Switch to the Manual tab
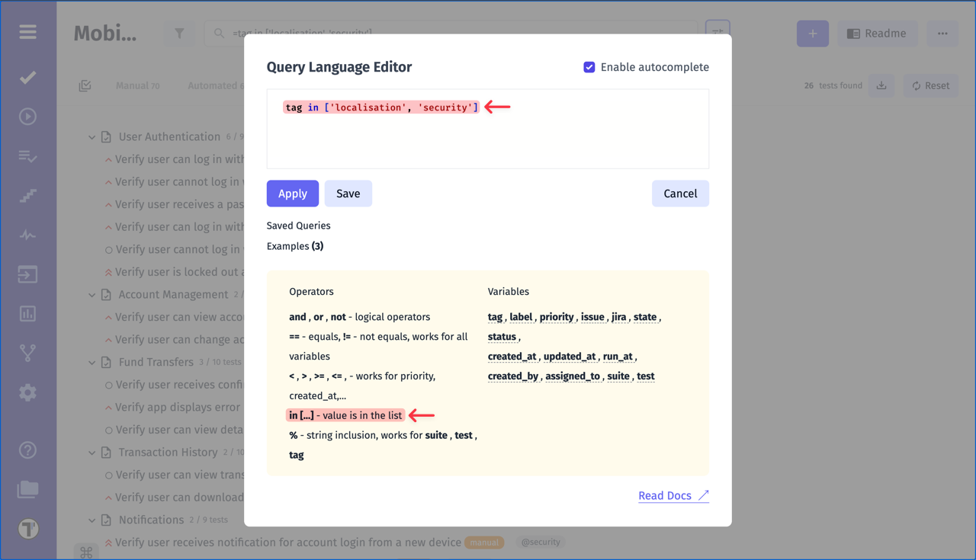976x560 pixels. (x=138, y=85)
